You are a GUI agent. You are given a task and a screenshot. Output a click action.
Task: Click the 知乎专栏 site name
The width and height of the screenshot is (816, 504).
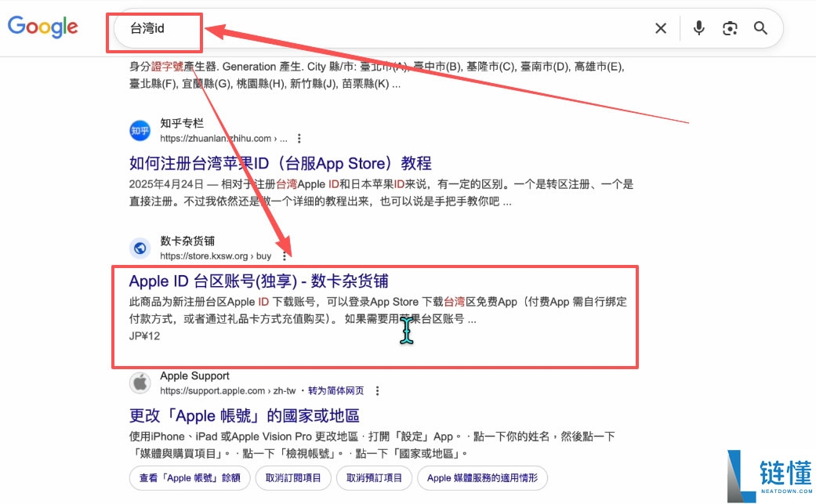[x=182, y=123]
